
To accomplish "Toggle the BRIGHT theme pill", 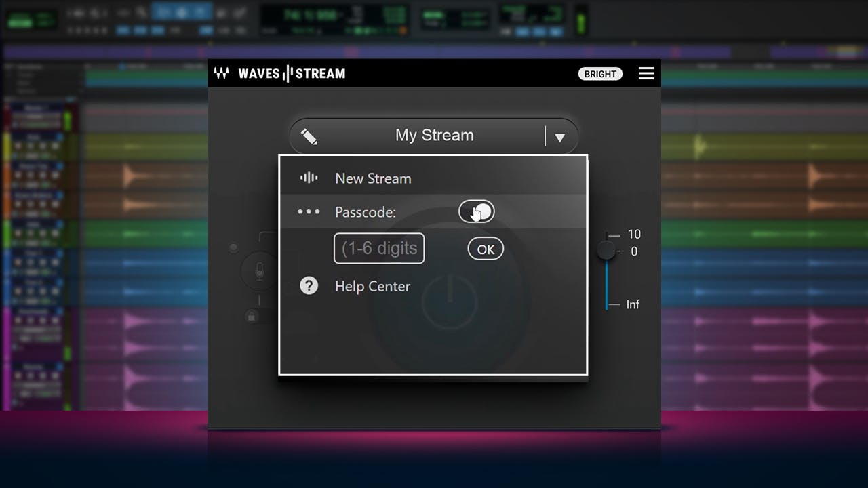I will pos(600,74).
